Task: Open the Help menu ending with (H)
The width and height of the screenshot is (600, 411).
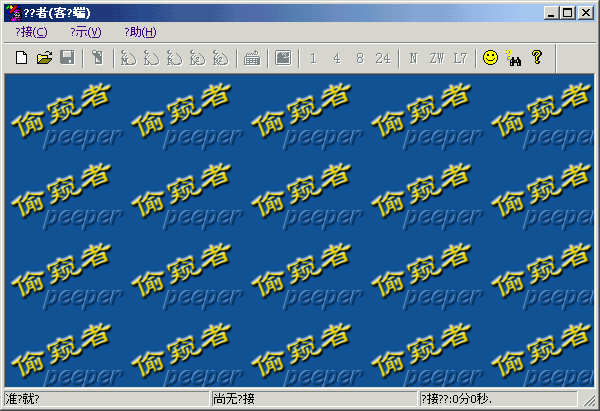Action: 140,32
